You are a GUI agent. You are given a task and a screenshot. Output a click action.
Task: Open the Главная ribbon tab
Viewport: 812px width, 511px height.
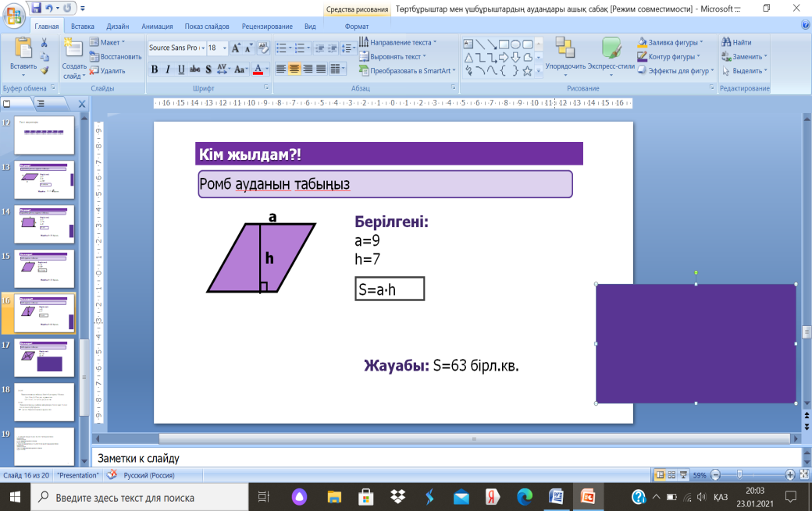(47, 26)
